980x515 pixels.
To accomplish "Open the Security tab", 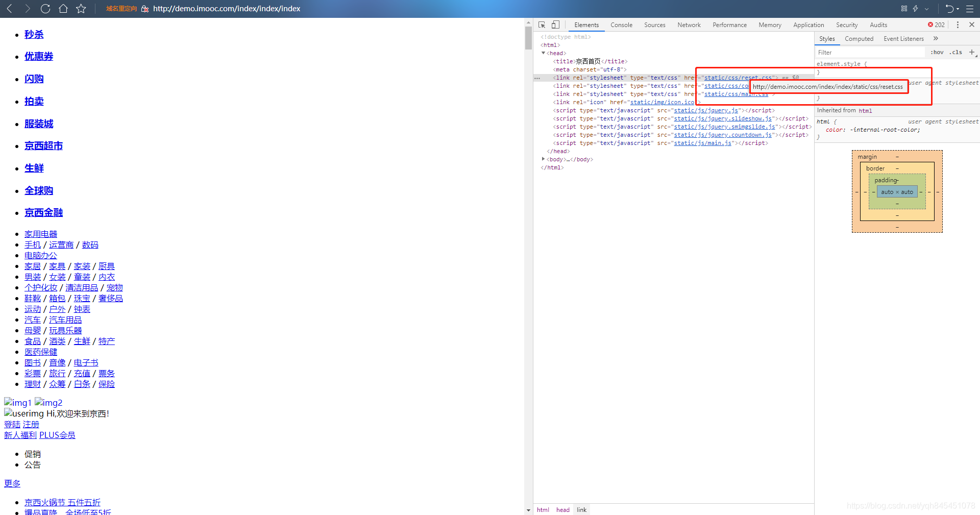I will pos(847,24).
